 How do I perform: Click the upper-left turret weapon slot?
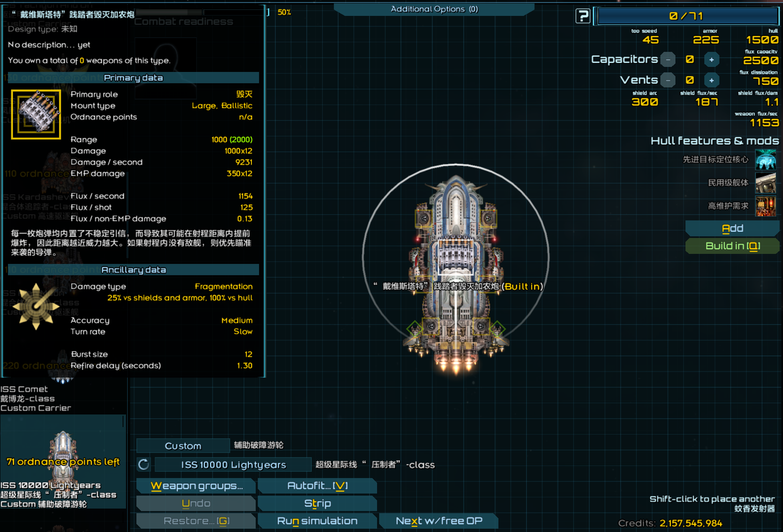point(424,218)
